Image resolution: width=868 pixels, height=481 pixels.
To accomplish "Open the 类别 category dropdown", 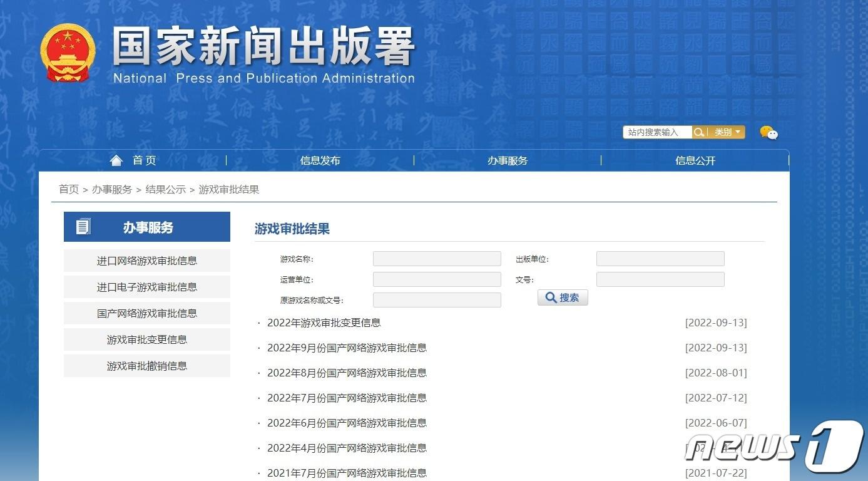I will pos(727,132).
